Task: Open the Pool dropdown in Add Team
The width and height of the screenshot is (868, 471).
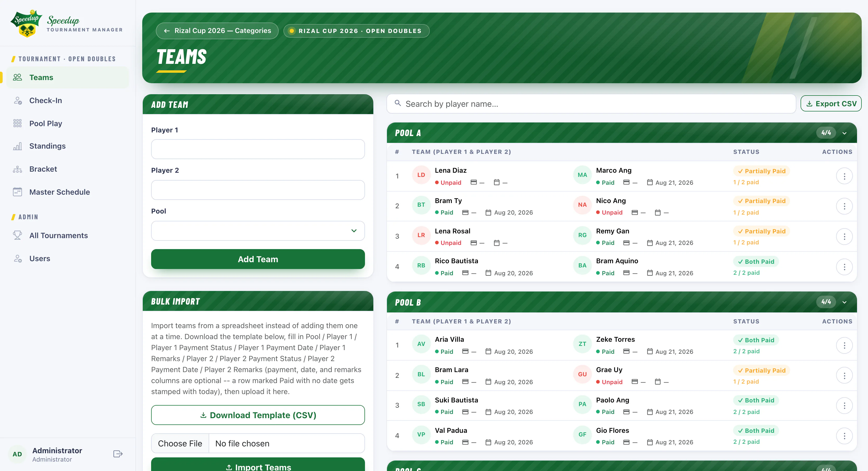Action: (x=258, y=231)
